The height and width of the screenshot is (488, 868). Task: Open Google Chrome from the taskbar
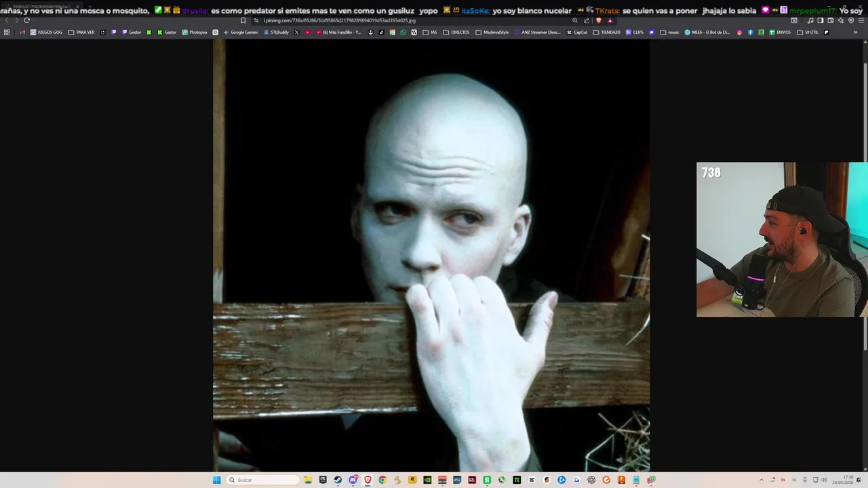tap(382, 480)
